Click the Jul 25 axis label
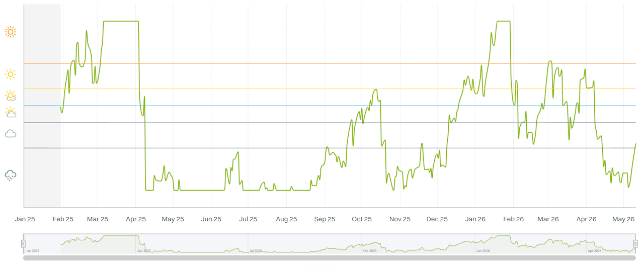Viewport: 644px width, 265px height. (248, 219)
